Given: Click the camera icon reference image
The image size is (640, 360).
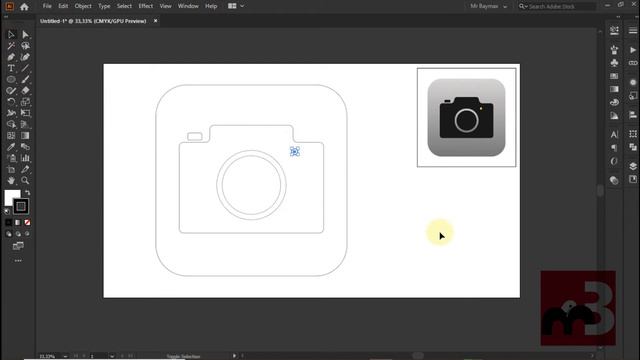Looking at the screenshot, I should click(x=467, y=118).
